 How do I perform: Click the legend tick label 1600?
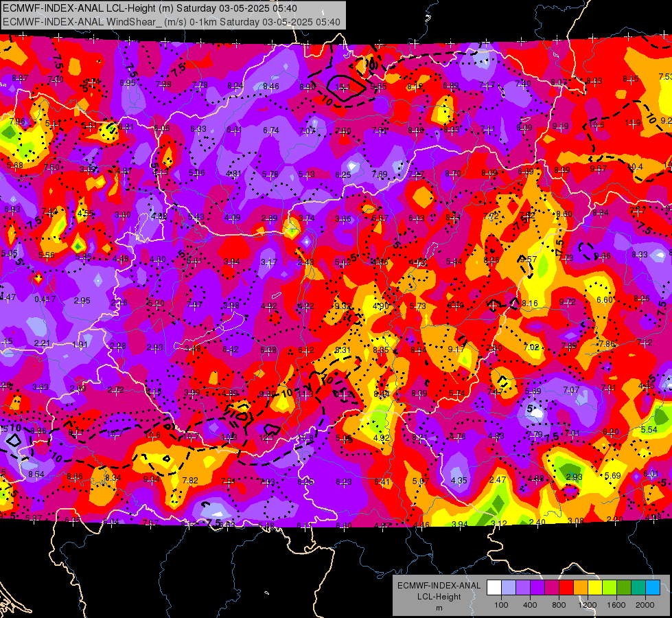616,605
